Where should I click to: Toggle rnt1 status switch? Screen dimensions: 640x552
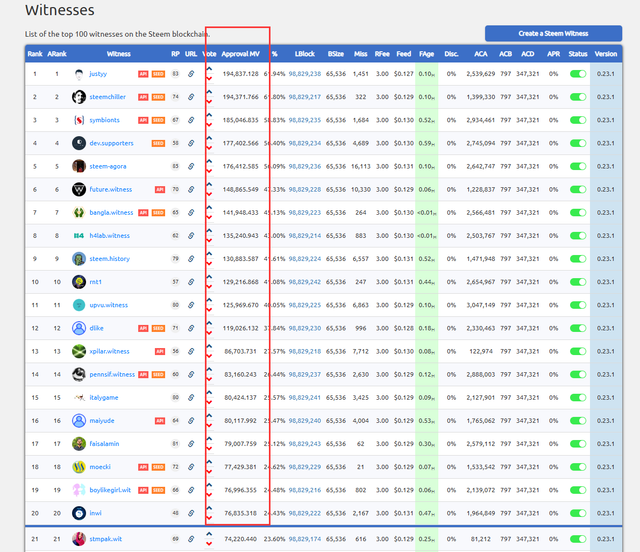578,282
